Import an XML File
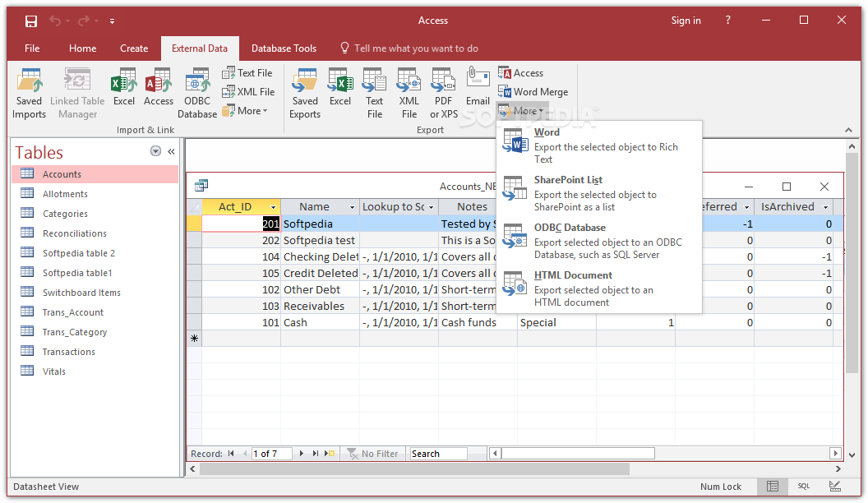The width and height of the screenshot is (868, 503). 248,92
